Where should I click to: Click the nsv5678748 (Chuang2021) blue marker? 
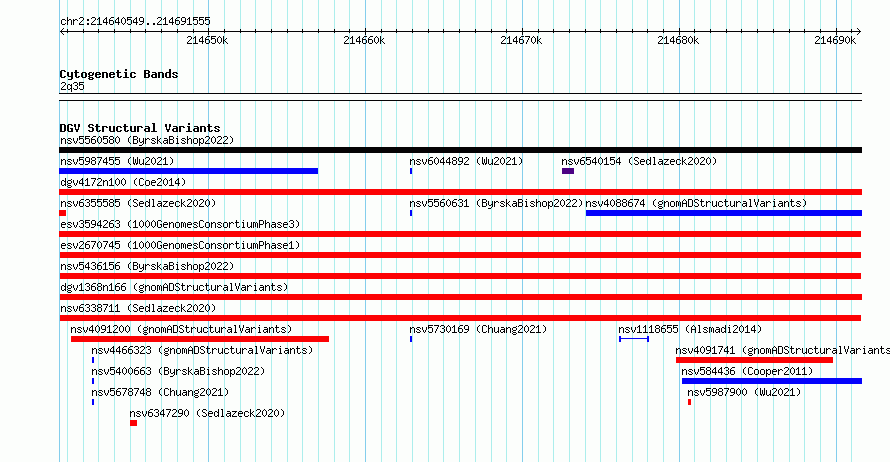click(93, 402)
